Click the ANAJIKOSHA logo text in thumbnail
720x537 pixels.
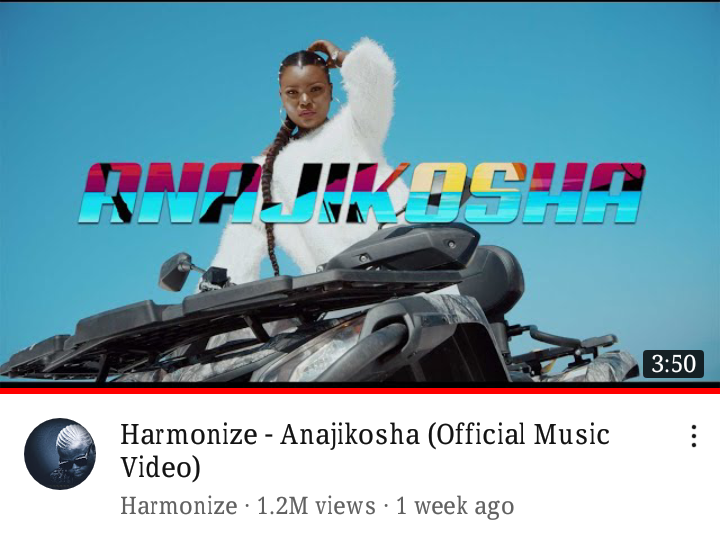point(363,193)
